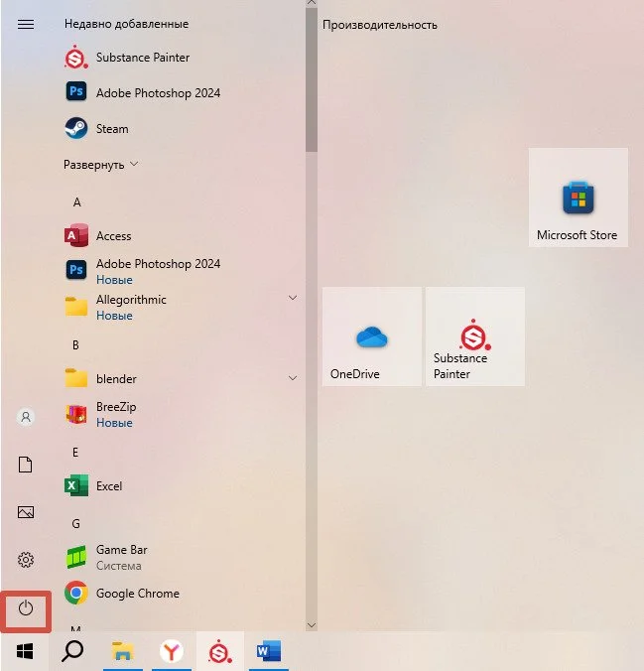Open Access from the app list
The height and width of the screenshot is (671, 644).
98,236
